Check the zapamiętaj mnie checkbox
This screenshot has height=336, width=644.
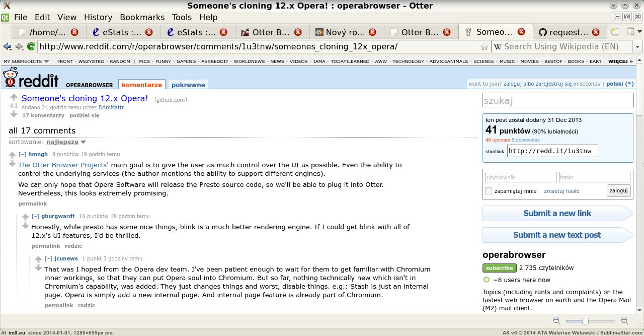click(x=489, y=191)
